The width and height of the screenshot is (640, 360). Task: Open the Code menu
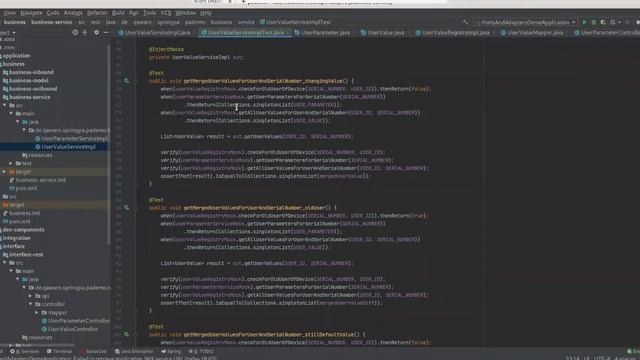(53, 13)
